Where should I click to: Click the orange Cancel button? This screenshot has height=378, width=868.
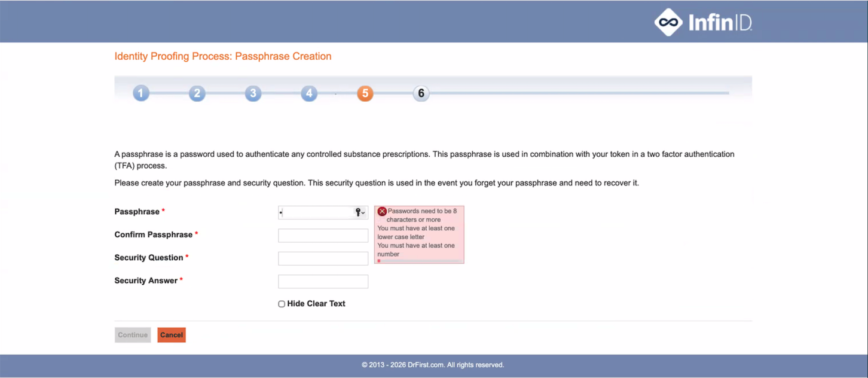point(172,335)
